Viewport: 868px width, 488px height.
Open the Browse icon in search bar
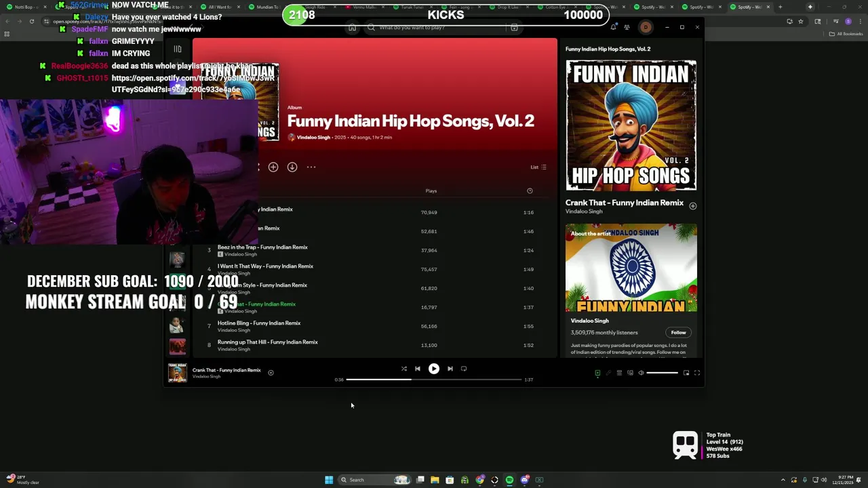pyautogui.click(x=514, y=28)
